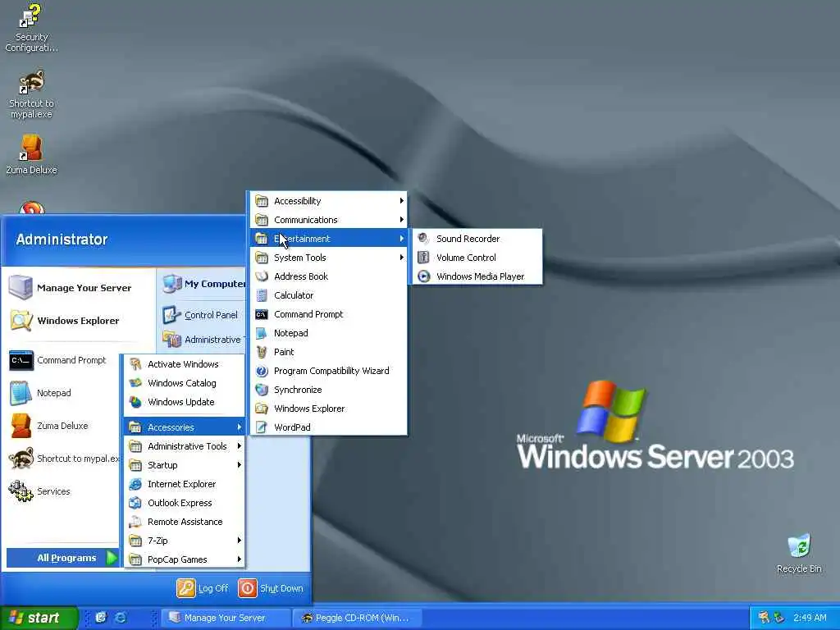Select "PopCap Games" folder in All Programs
Screen dimensions: 840x630
point(184,559)
